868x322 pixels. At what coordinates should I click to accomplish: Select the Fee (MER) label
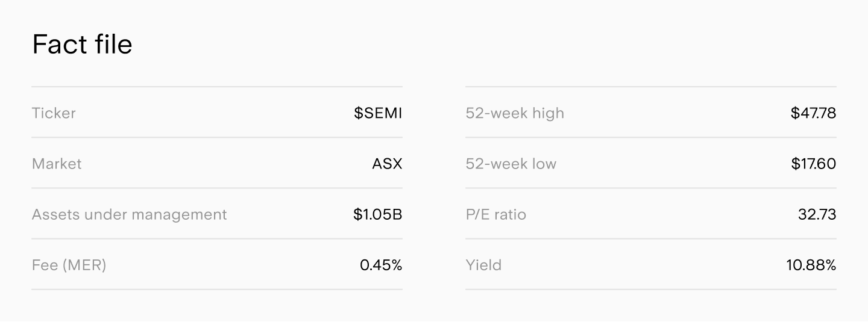pos(69,265)
